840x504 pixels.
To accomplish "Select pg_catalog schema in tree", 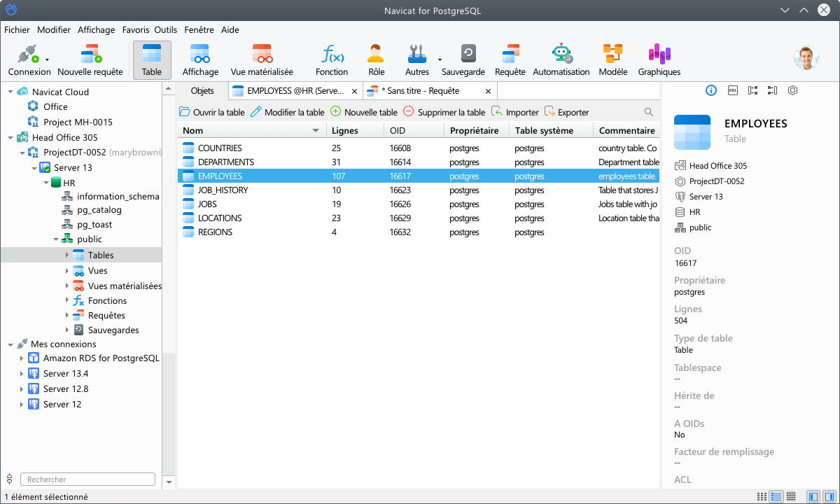I will coord(99,210).
